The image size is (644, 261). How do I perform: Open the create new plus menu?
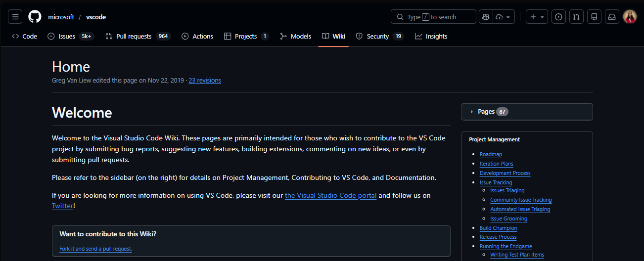(537, 17)
